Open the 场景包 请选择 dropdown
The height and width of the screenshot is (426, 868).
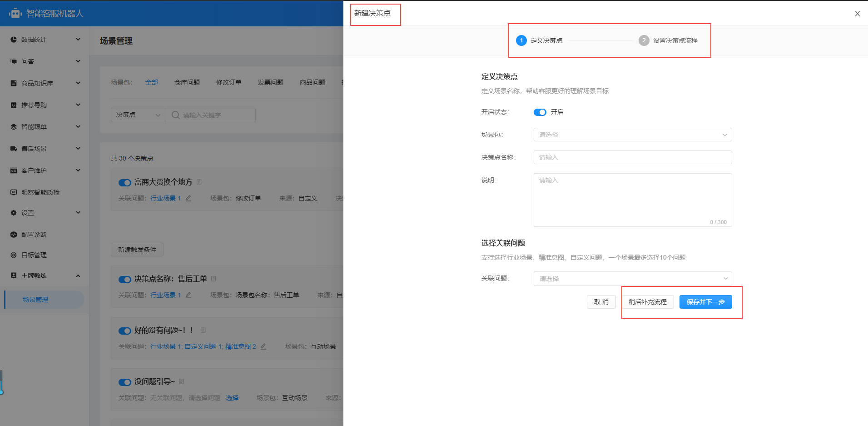[633, 135]
